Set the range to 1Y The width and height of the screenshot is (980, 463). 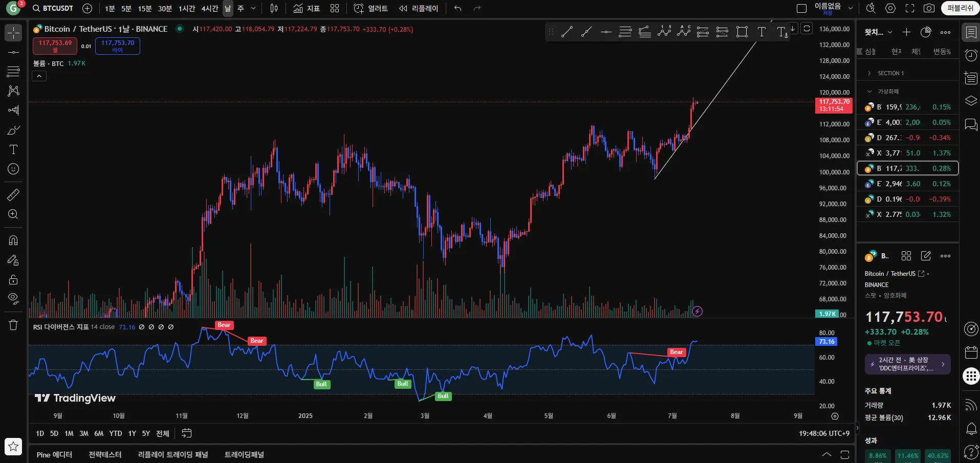coord(132,433)
